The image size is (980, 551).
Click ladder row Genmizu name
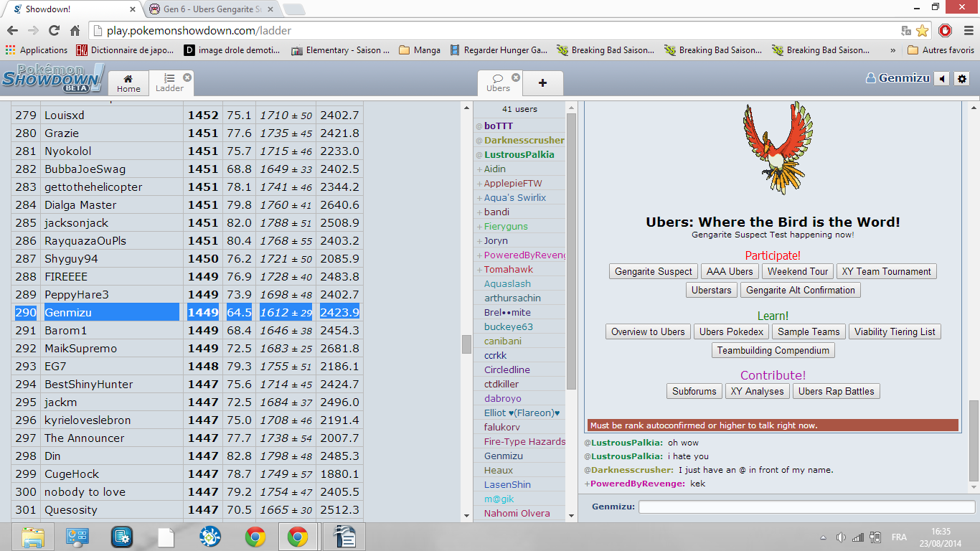pyautogui.click(x=68, y=312)
